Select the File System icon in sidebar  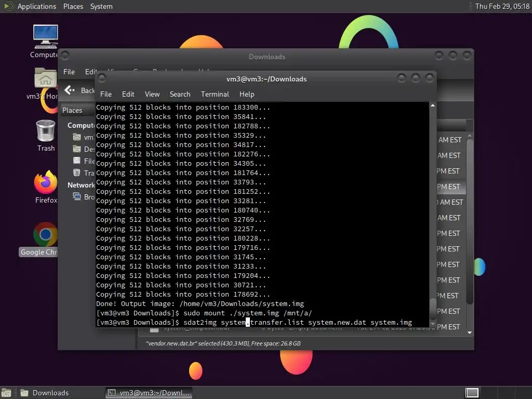pos(77,161)
